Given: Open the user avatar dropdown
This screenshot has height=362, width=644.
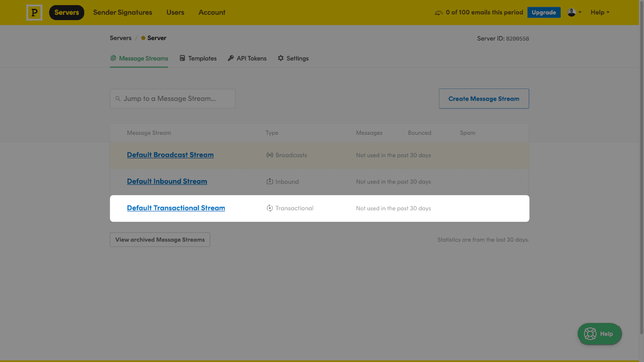Looking at the screenshot, I should click(x=573, y=12).
